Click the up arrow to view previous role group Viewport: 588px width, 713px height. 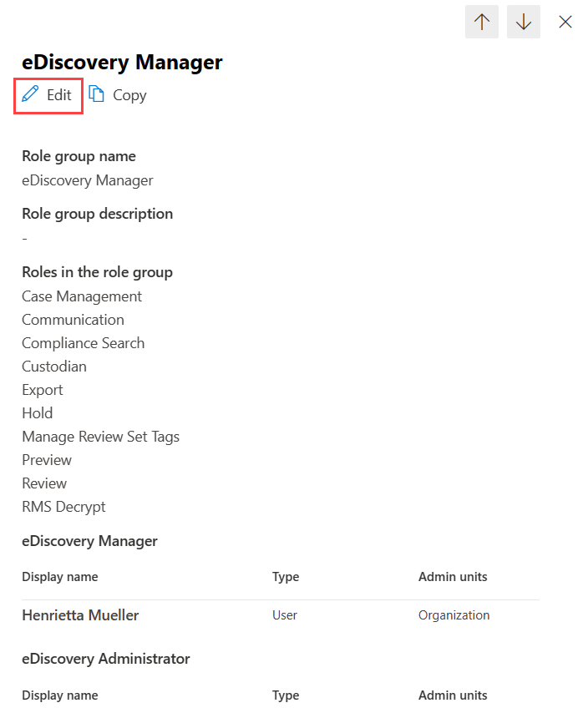(x=482, y=22)
